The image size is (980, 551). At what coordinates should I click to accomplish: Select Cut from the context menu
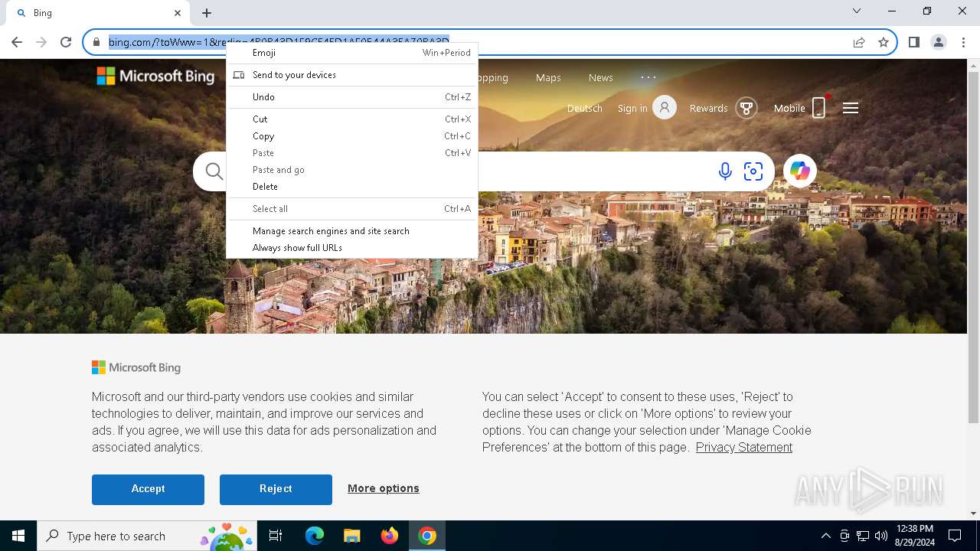[352, 119]
